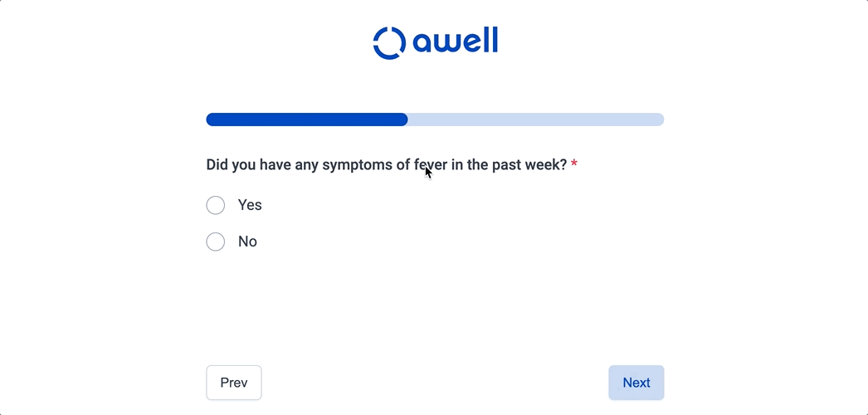Click the rounded tip where progress fill ends
The image size is (868, 415).
point(403,120)
